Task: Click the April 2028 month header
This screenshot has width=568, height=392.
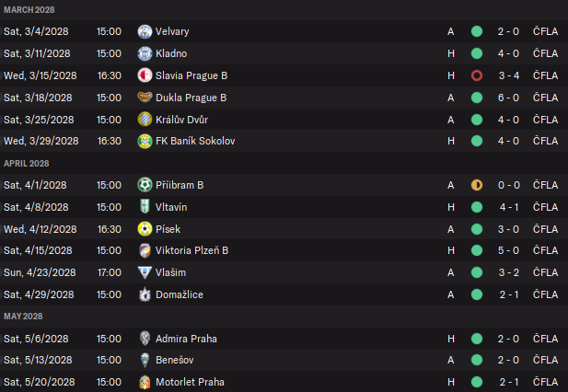Action: 26,163
